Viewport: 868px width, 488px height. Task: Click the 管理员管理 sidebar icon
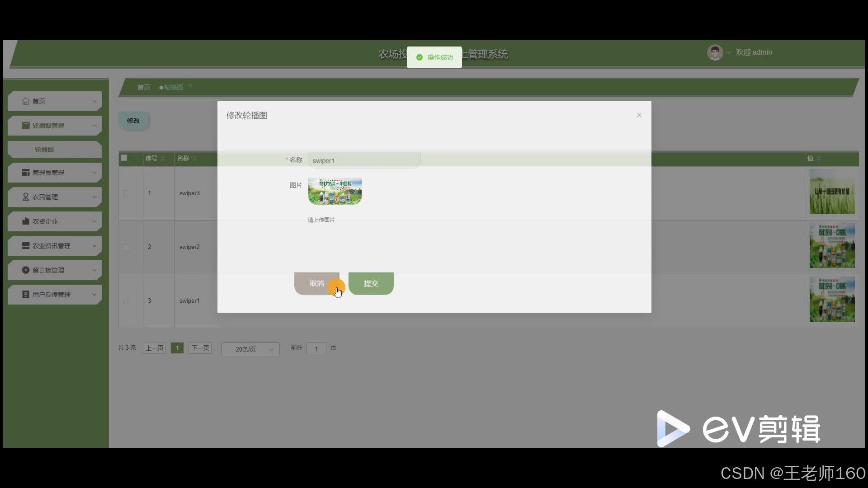coord(26,173)
